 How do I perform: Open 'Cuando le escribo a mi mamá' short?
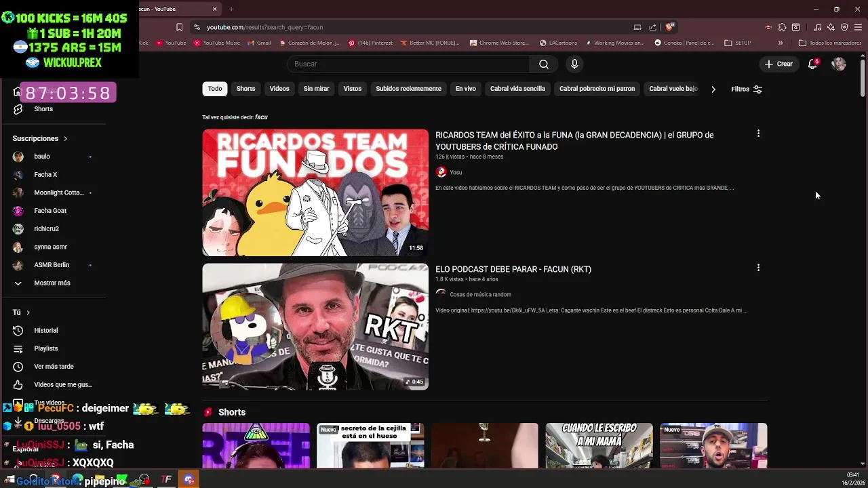coord(599,445)
